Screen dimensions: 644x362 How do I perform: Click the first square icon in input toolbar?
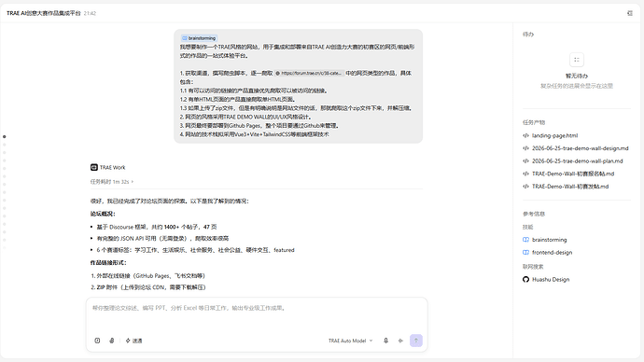[97, 341]
